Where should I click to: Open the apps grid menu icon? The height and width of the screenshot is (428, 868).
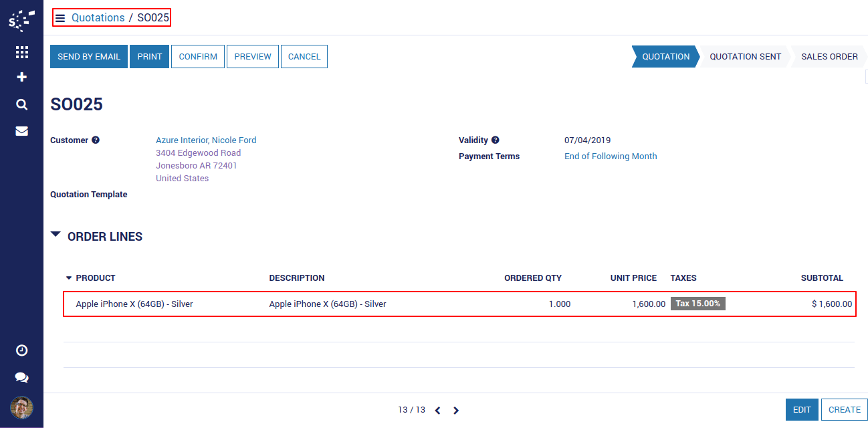point(21,52)
